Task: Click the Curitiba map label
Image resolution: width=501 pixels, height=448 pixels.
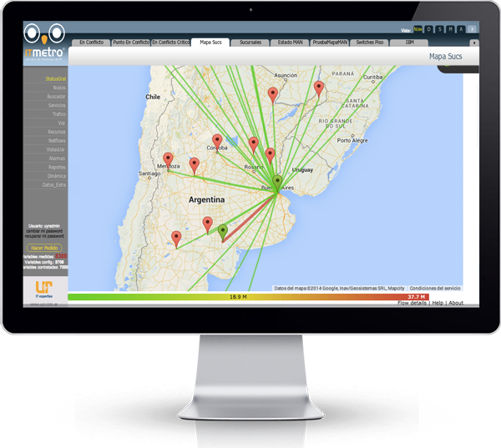Action: pyautogui.click(x=372, y=78)
